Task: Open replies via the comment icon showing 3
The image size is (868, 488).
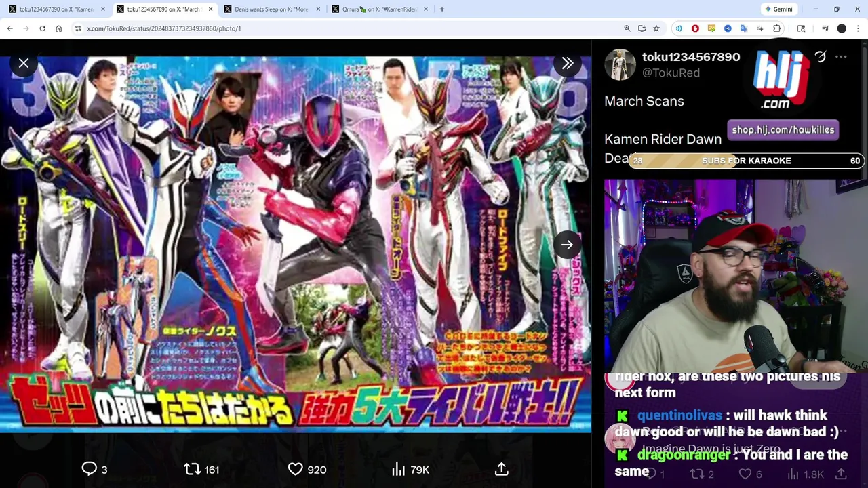Action: (x=94, y=469)
